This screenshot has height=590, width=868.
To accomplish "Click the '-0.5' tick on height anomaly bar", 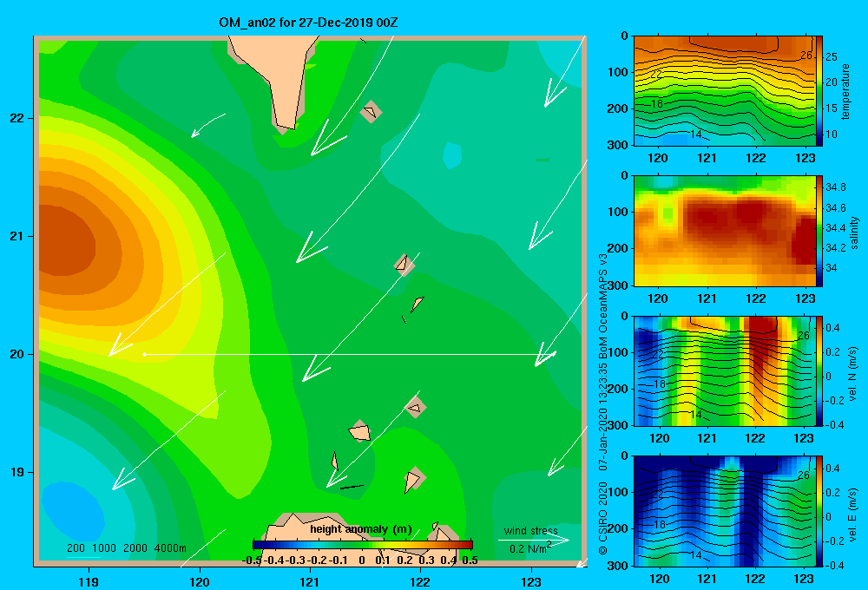I will 252,560.
